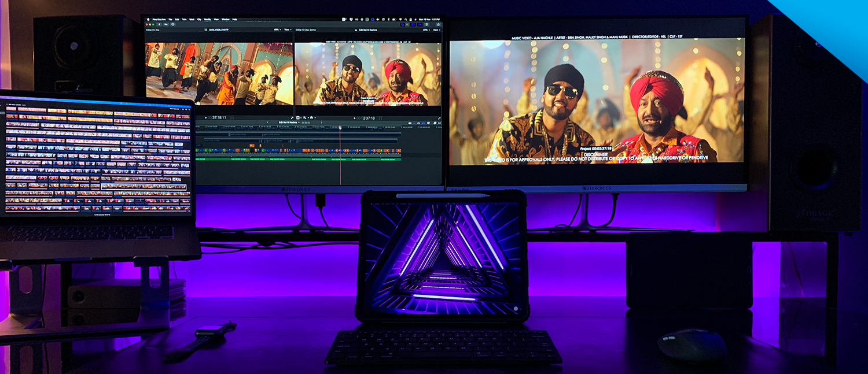Open the Mark menu

(x=192, y=20)
